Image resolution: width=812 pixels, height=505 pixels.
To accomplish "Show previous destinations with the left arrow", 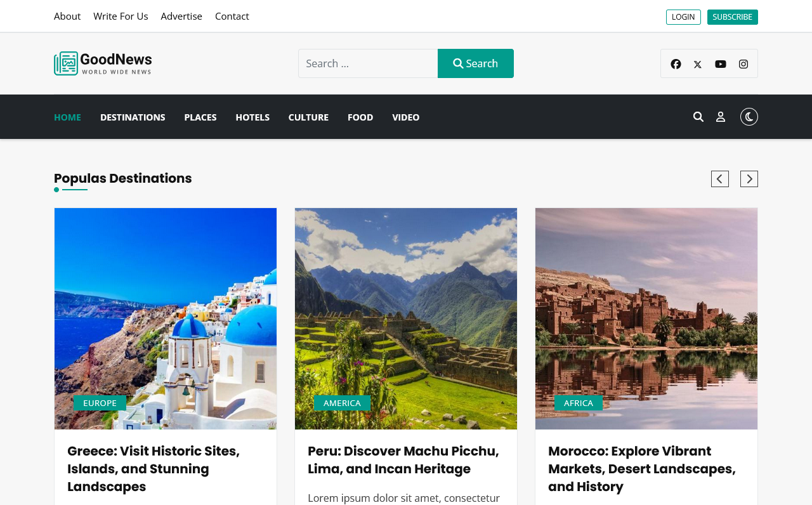I will click(x=719, y=179).
